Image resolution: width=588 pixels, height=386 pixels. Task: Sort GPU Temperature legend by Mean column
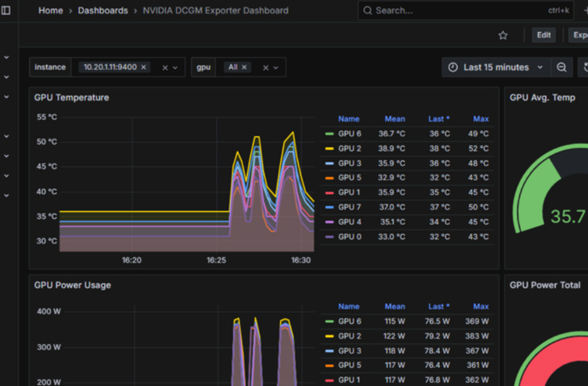pos(395,119)
